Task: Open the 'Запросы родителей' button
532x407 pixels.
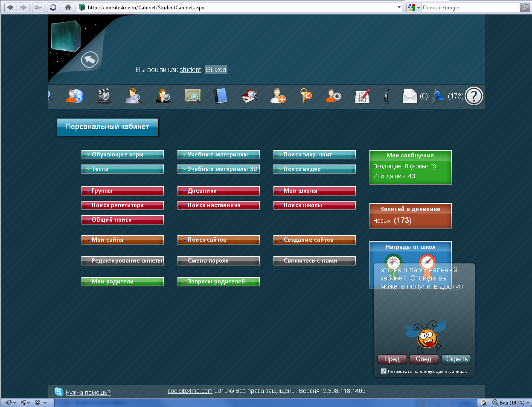Action: [218, 282]
